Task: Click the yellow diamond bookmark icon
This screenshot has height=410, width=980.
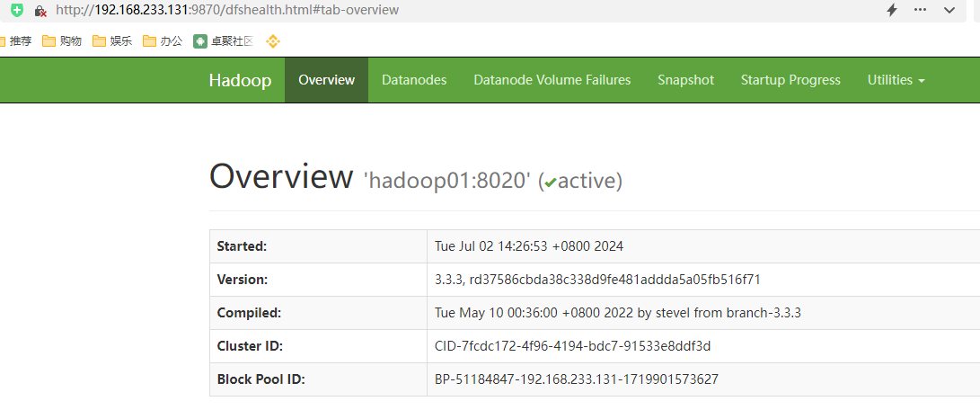Action: [272, 41]
